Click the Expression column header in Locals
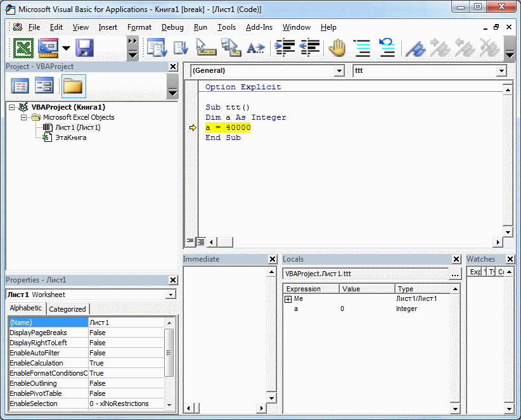This screenshot has height=420, width=521. 311,289
